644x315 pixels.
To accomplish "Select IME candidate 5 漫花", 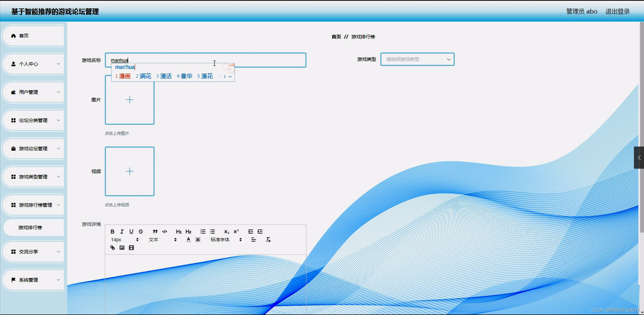I will (x=205, y=76).
